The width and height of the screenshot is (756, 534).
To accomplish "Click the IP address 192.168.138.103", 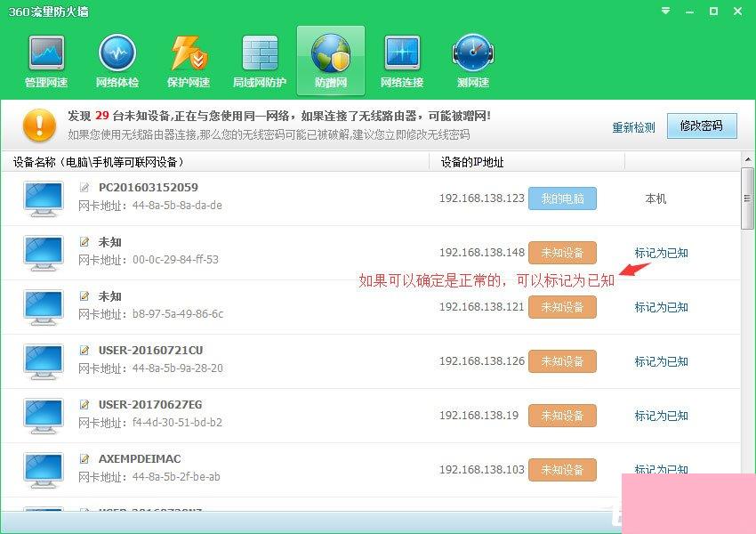I will click(x=482, y=470).
